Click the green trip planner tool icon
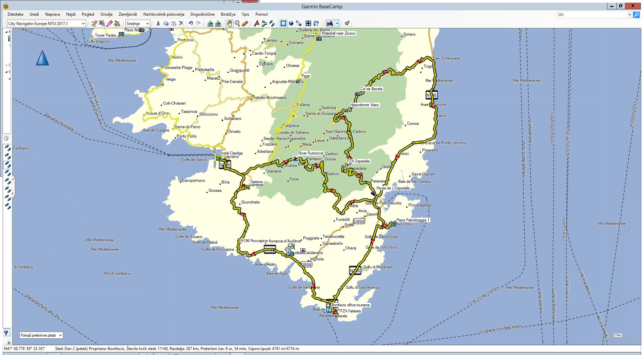 (x=264, y=23)
